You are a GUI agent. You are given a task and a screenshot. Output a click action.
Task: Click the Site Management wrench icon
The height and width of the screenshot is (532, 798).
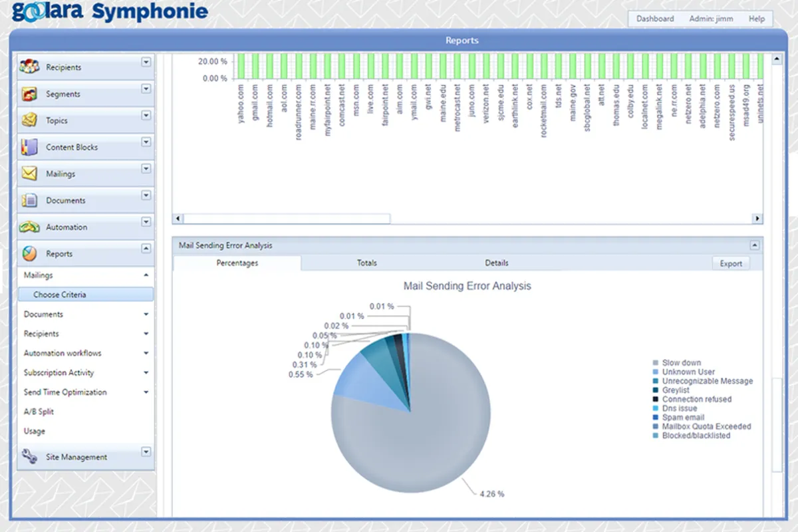(29, 457)
